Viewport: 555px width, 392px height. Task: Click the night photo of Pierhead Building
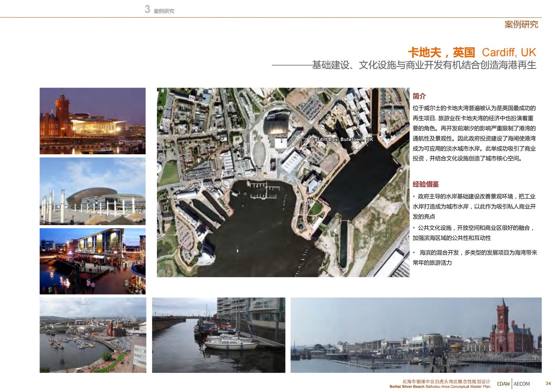93,121
